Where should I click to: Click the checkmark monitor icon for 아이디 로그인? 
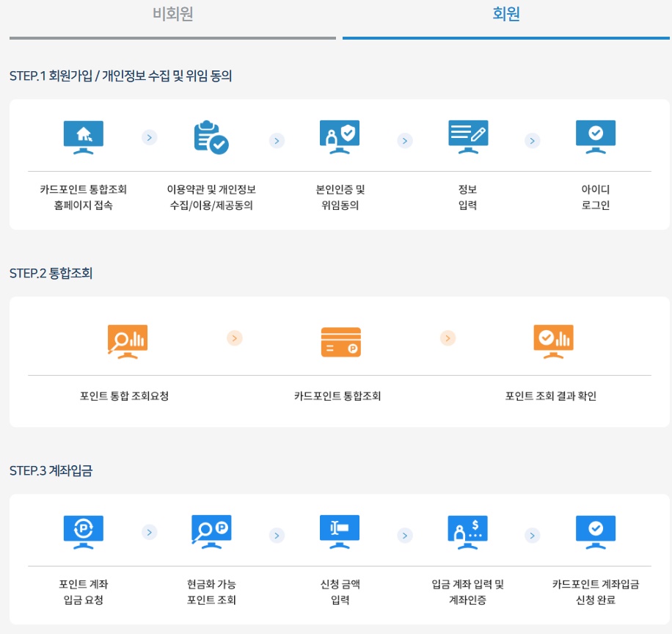pyautogui.click(x=596, y=137)
